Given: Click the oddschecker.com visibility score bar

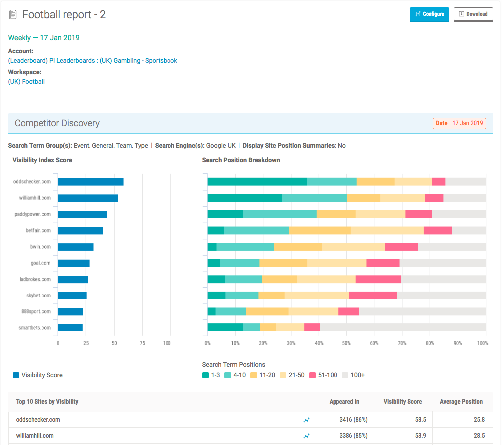Looking at the screenshot, I should point(91,182).
